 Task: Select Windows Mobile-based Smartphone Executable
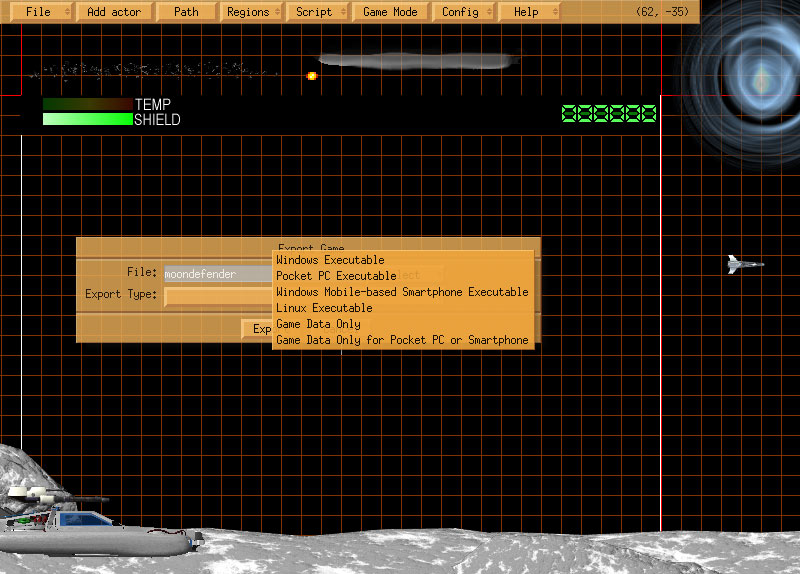tap(403, 292)
